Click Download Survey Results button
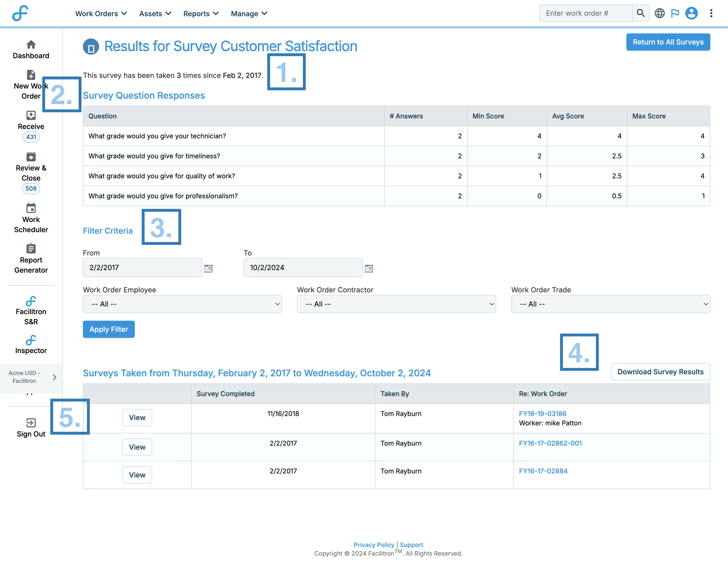 [x=660, y=372]
